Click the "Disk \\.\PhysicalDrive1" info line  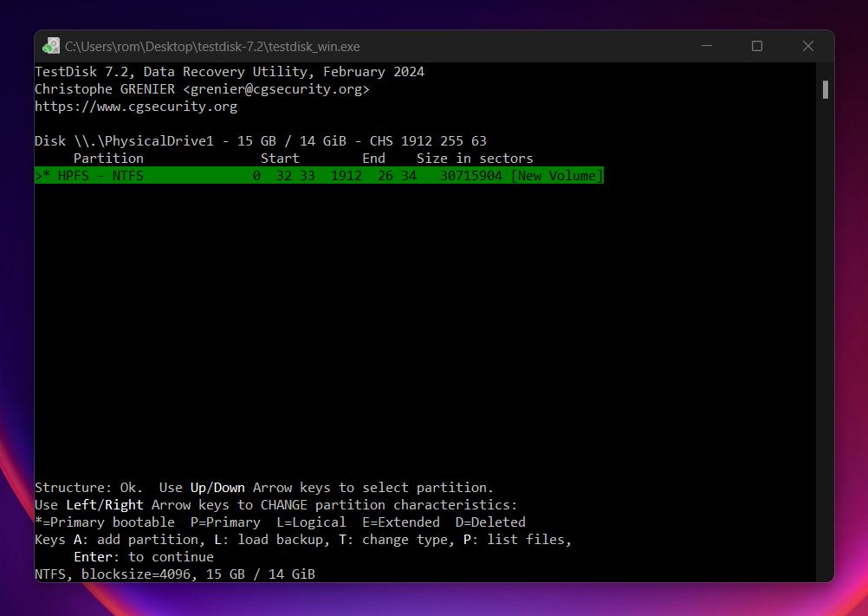(x=261, y=141)
